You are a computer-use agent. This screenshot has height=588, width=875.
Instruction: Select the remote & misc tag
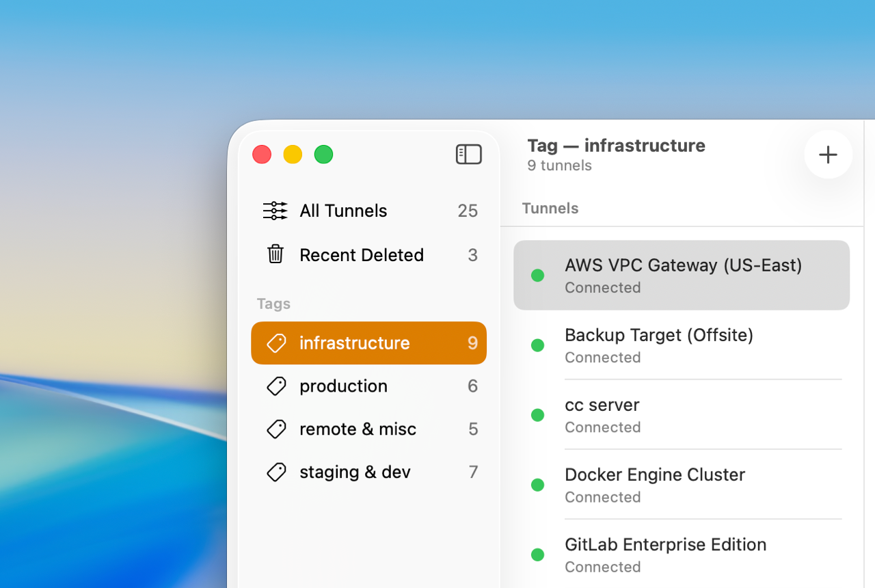coord(369,429)
